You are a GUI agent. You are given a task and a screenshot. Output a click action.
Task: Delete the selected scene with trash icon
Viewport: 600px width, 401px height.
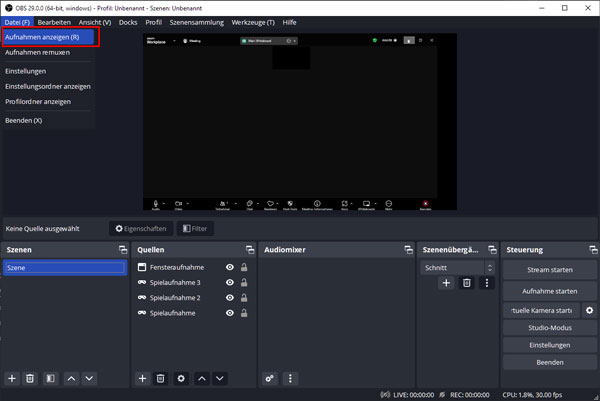pos(30,378)
